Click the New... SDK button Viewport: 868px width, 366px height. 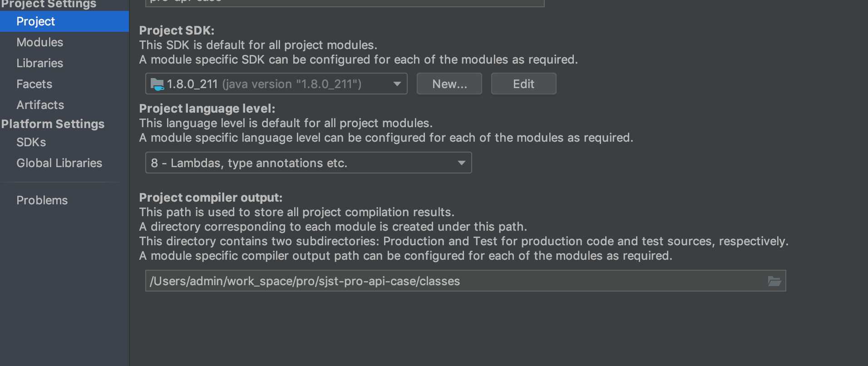point(449,84)
